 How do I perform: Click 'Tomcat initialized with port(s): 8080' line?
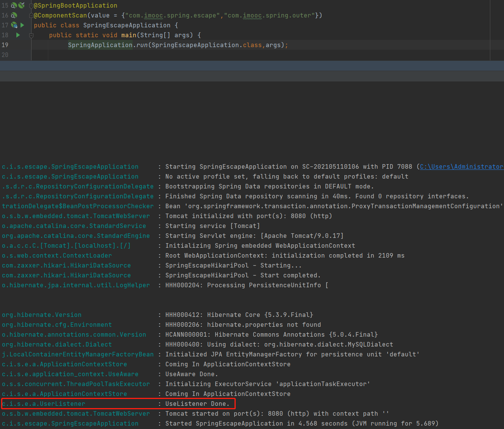[x=249, y=216]
